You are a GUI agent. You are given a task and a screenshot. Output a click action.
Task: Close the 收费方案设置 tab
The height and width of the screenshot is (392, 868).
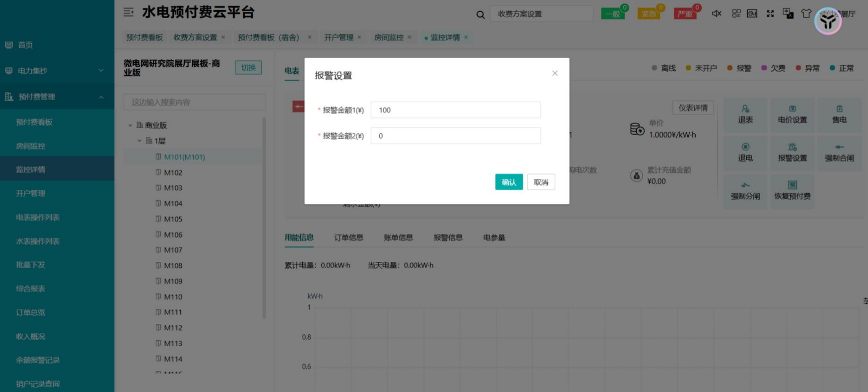coord(223,37)
